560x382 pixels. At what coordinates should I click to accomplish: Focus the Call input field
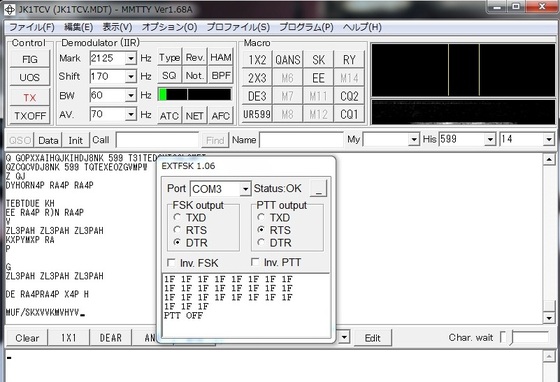tap(157, 140)
